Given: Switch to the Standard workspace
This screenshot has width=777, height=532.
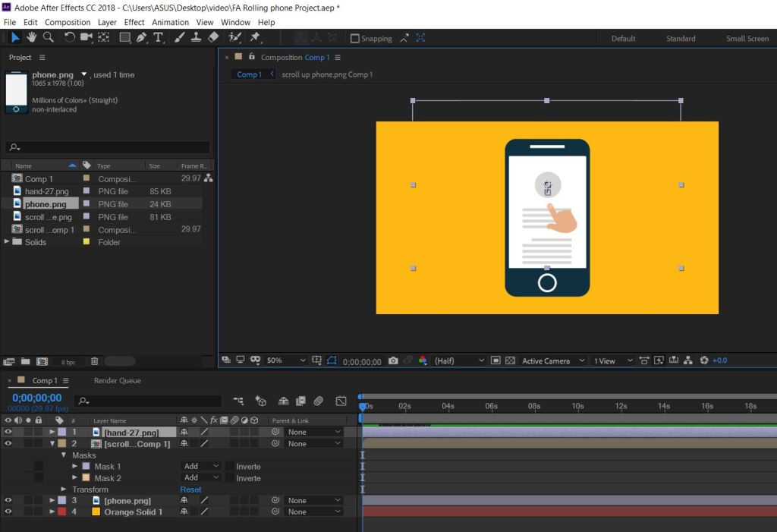Looking at the screenshot, I should [x=680, y=39].
